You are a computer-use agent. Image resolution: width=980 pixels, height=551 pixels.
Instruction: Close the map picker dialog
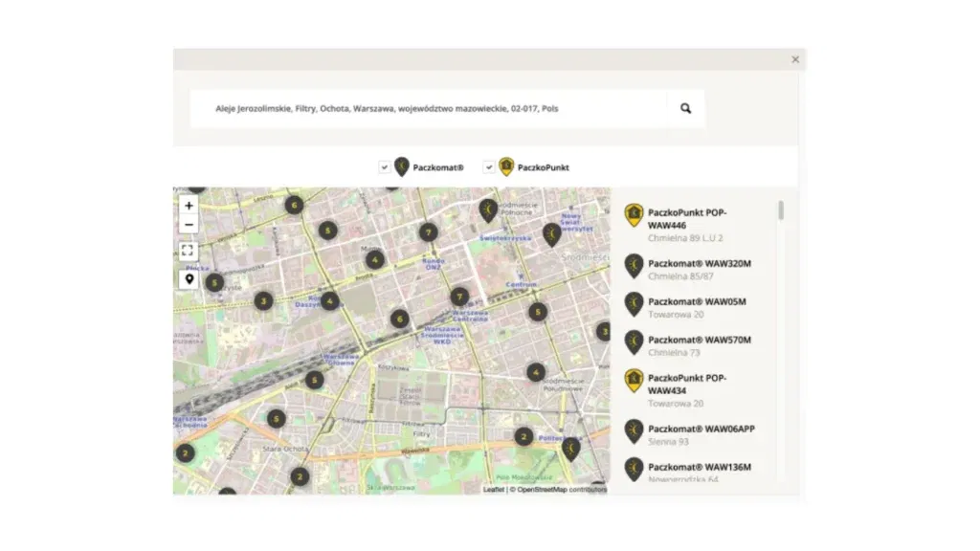(795, 59)
